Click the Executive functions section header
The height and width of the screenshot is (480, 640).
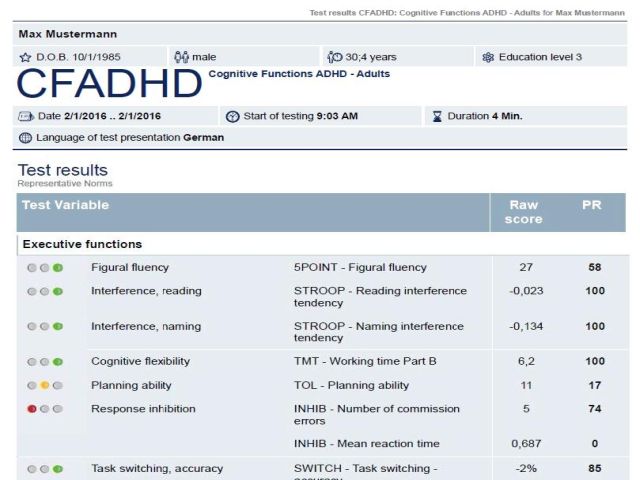coord(82,244)
